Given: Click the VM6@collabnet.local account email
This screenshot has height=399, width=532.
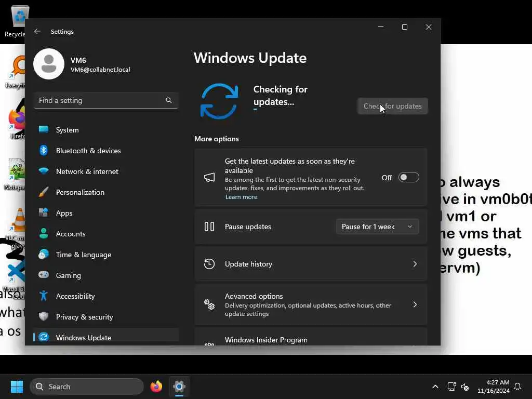Looking at the screenshot, I should pyautogui.click(x=100, y=70).
